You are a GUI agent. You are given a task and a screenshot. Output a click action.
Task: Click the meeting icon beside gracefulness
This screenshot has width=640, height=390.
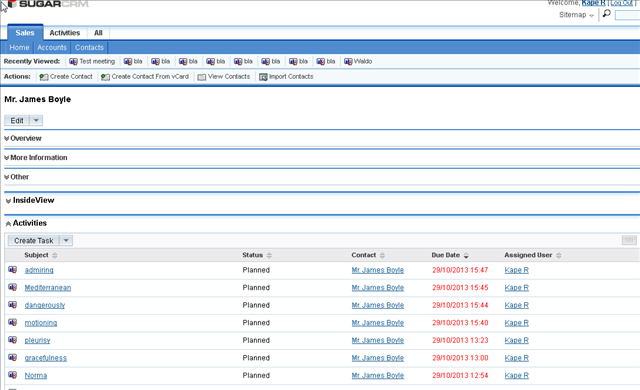point(13,357)
